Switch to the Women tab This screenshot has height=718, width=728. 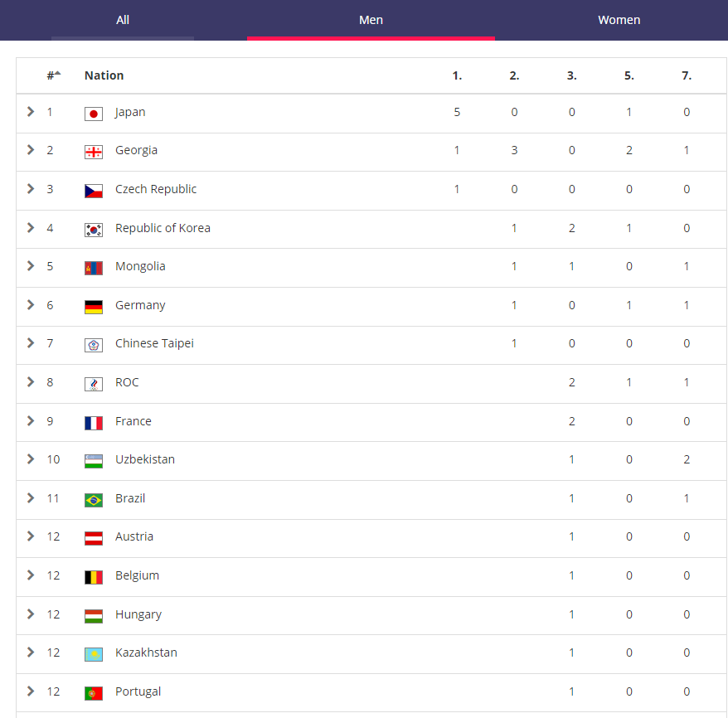tap(619, 20)
